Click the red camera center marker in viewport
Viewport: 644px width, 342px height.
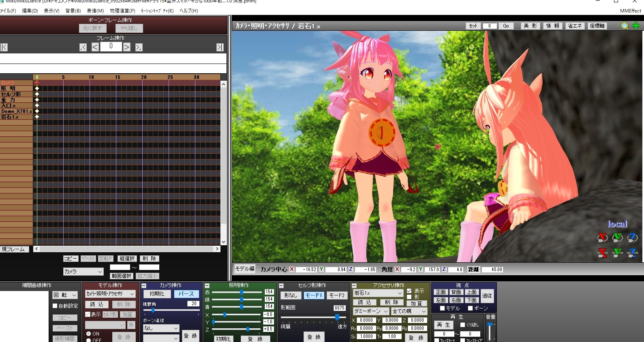tap(438, 147)
